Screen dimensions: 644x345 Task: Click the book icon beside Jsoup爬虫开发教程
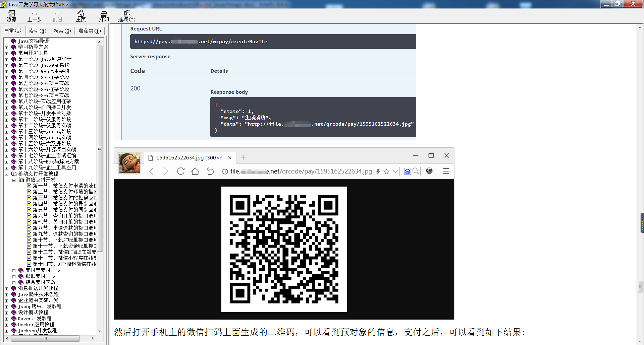coord(14,306)
